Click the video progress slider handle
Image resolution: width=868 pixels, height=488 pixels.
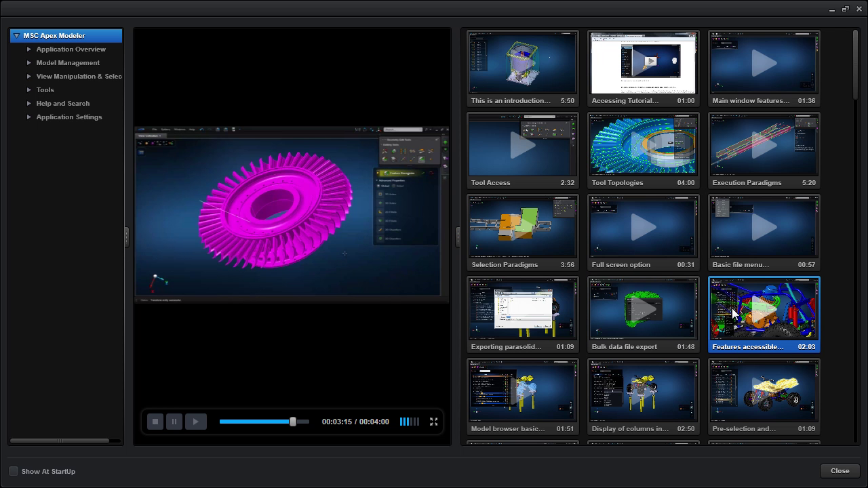pos(293,422)
